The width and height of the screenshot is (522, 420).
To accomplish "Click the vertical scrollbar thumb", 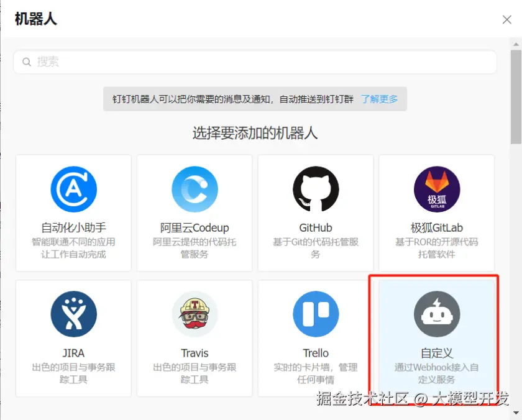I will (x=516, y=97).
